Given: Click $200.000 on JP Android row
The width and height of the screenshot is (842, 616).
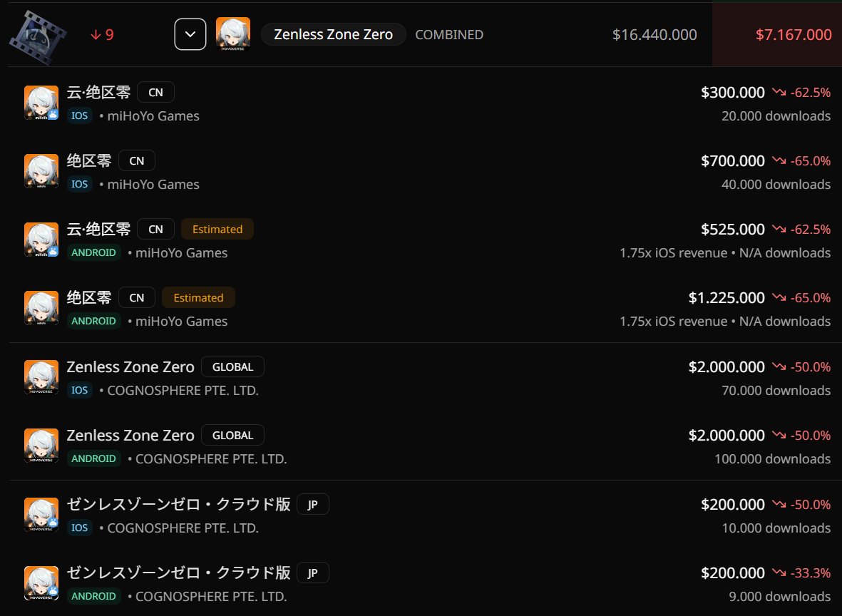Looking at the screenshot, I should point(732,573).
